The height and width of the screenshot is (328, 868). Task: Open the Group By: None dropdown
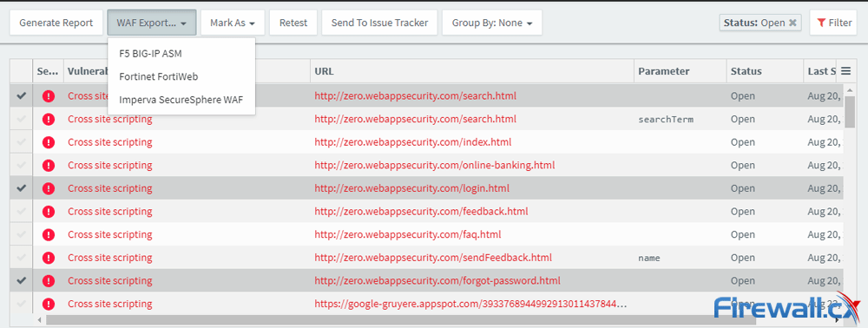492,23
